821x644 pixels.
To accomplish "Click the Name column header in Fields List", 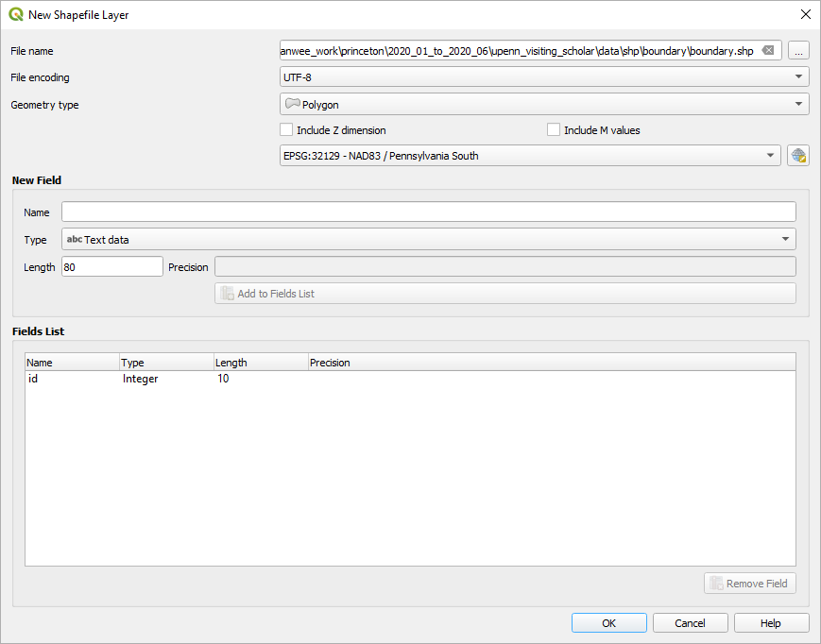I will pyautogui.click(x=72, y=363).
